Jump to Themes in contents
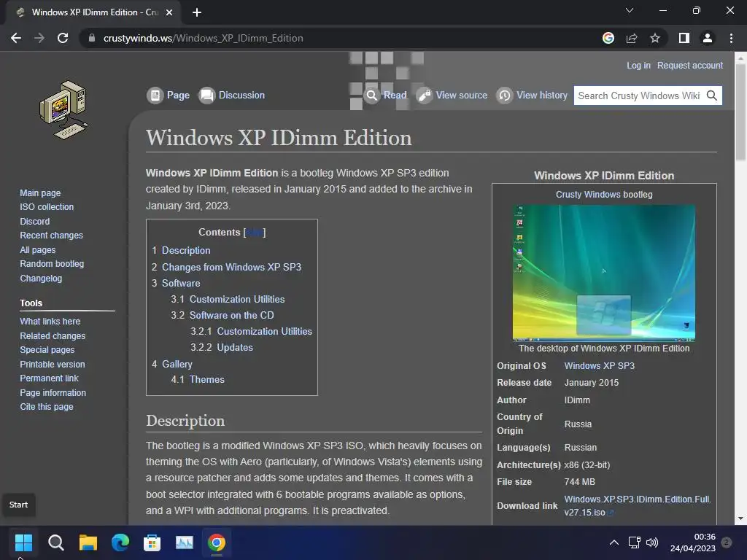The height and width of the screenshot is (560, 747). pos(206,379)
